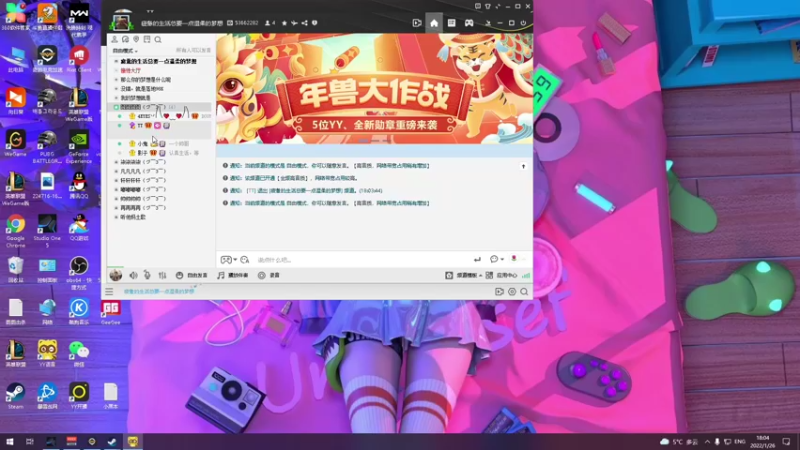
Task: Click the share channel icon in header
Action: pos(305,23)
